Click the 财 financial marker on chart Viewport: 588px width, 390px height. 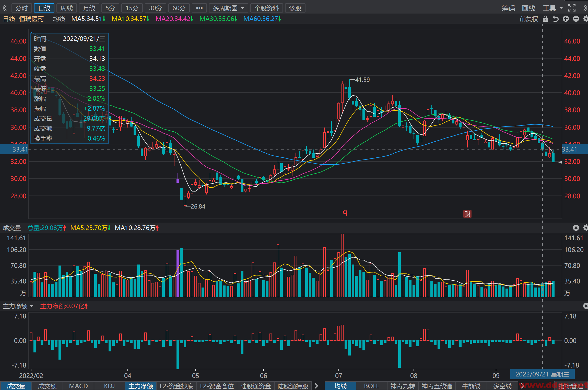467,214
